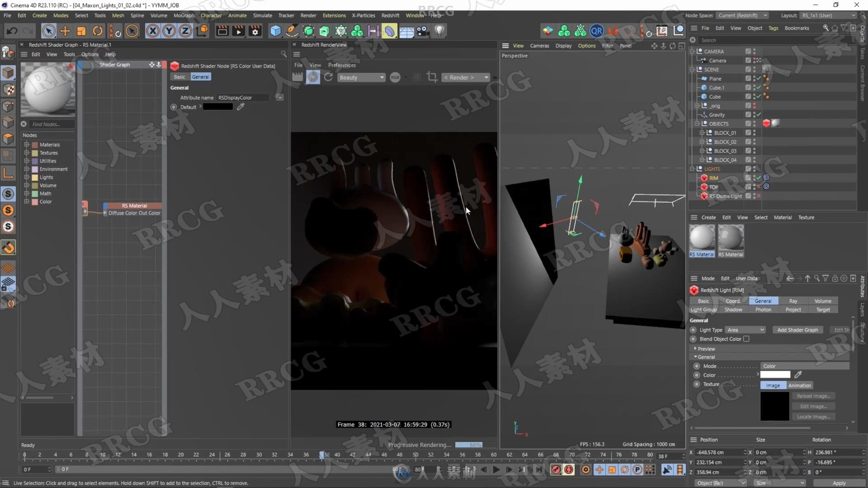Switch to the Shadow tab
Screen dimensions: 868x488
(733, 310)
